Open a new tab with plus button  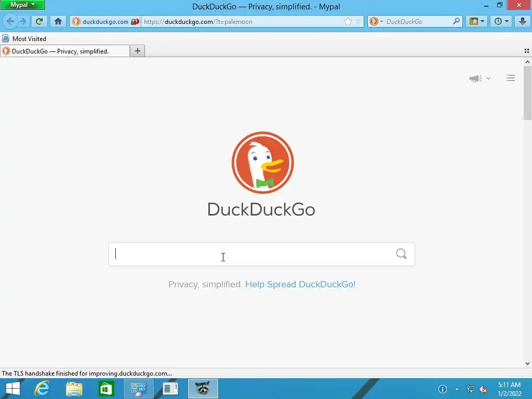coord(137,51)
